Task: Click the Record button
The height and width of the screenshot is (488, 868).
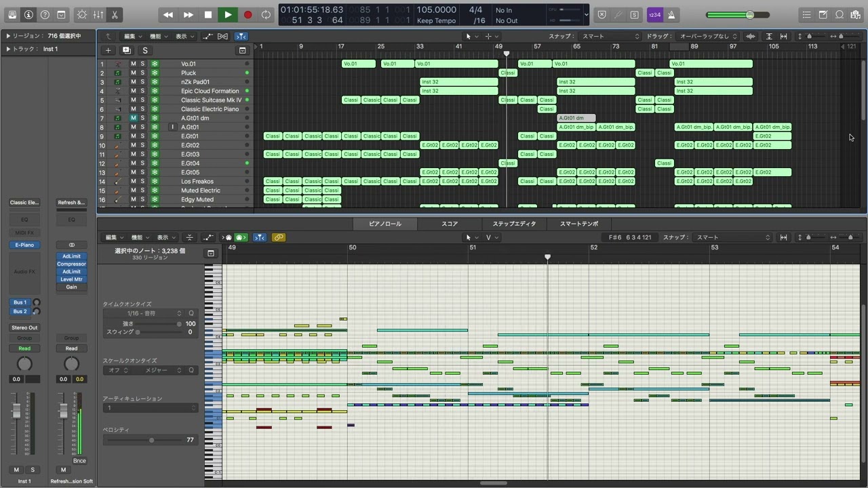Action: (x=248, y=14)
